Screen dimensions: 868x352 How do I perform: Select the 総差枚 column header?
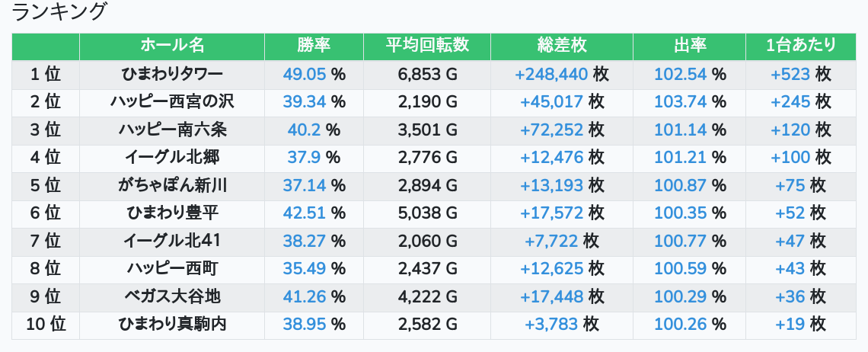click(x=561, y=46)
